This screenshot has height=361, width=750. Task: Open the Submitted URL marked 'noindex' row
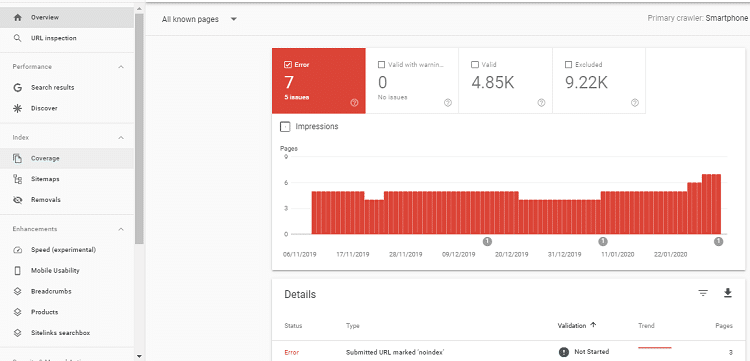click(508, 352)
